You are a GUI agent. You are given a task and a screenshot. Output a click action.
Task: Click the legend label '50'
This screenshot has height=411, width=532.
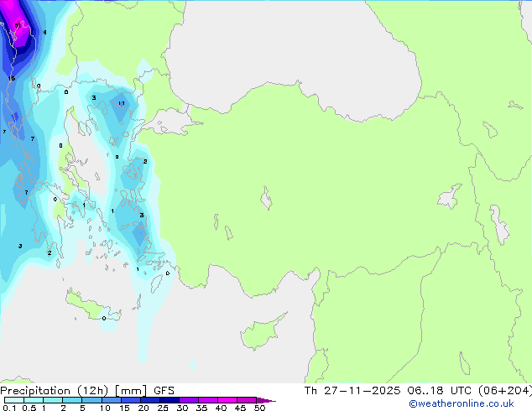259,408
